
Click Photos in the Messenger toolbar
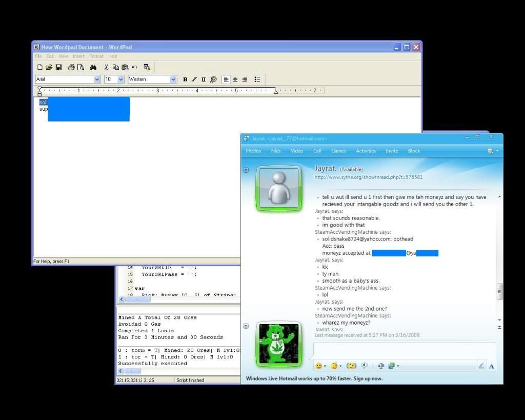[253, 151]
